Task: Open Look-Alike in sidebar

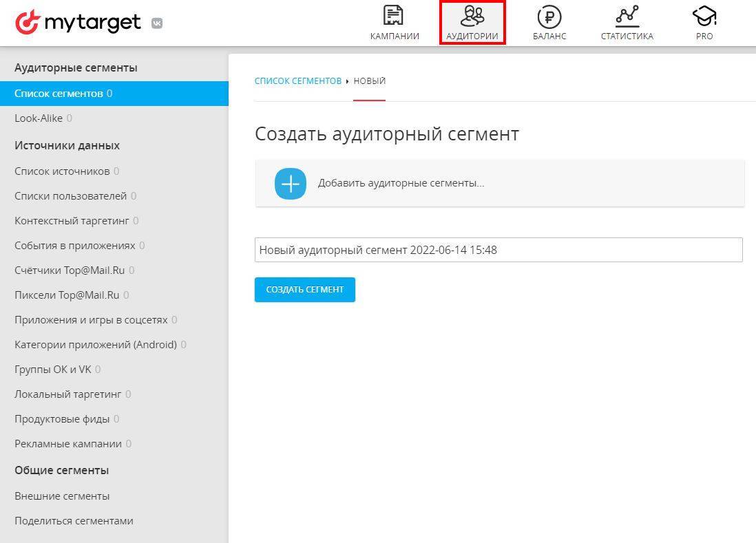Action: [x=39, y=118]
